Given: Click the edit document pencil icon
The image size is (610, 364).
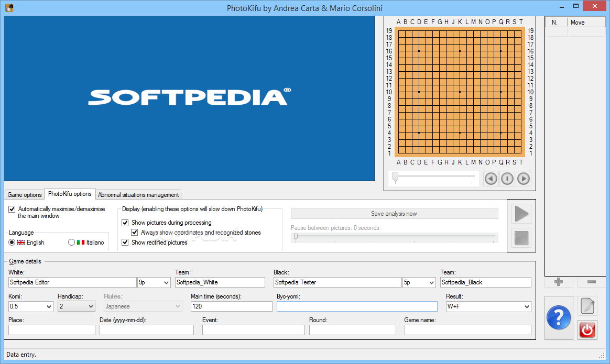Looking at the screenshot, I should pyautogui.click(x=587, y=306).
